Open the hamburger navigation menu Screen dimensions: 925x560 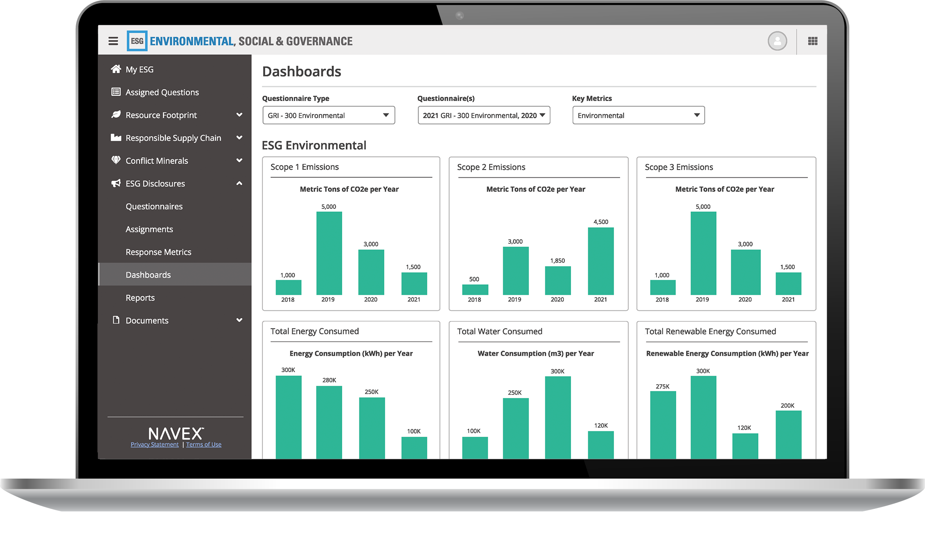[113, 40]
